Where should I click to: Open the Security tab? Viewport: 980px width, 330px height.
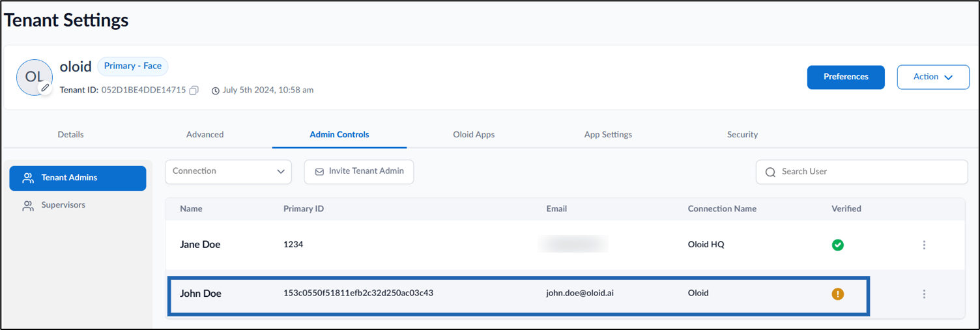pyautogui.click(x=742, y=135)
